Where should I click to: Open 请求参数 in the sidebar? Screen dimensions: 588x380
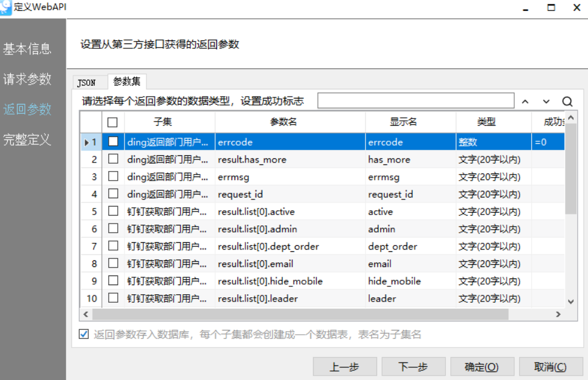point(27,79)
